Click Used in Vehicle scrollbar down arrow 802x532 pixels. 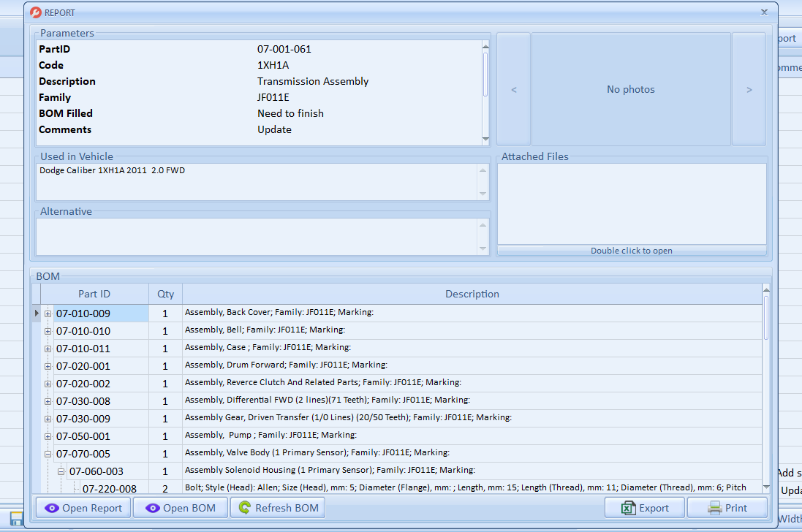click(483, 194)
